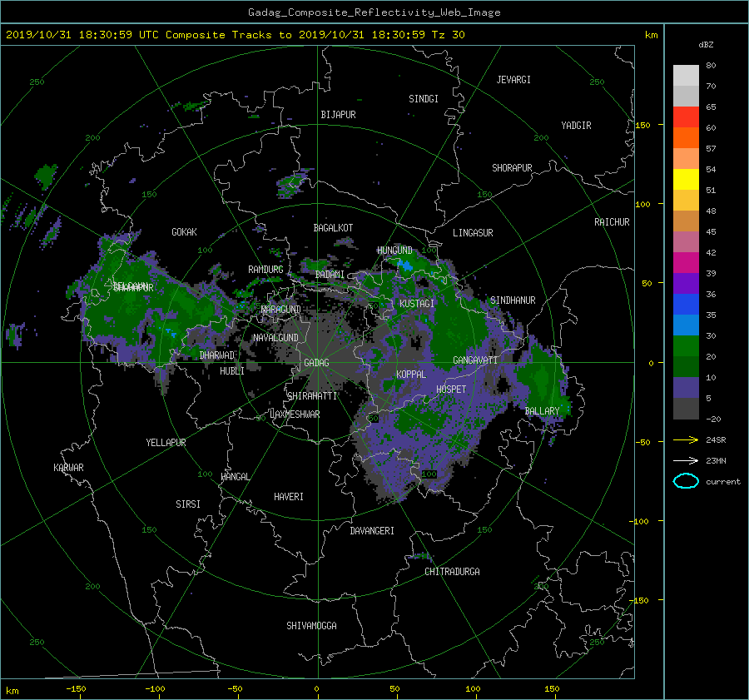749x700 pixels.
Task: Click the white 23MN arrow legend icon
Action: click(686, 460)
